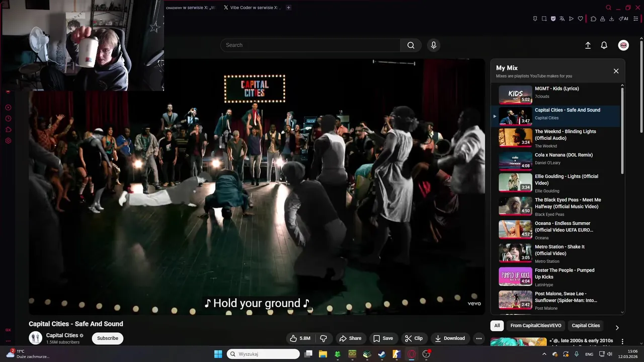Open Opera easy setup sliders icon
Image resolution: width=644 pixels, height=362 pixels.
click(635, 19)
